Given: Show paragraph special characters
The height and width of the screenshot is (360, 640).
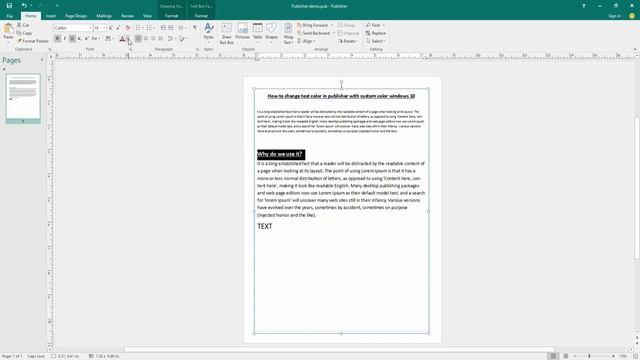Looking at the screenshot, I should coord(195,28).
